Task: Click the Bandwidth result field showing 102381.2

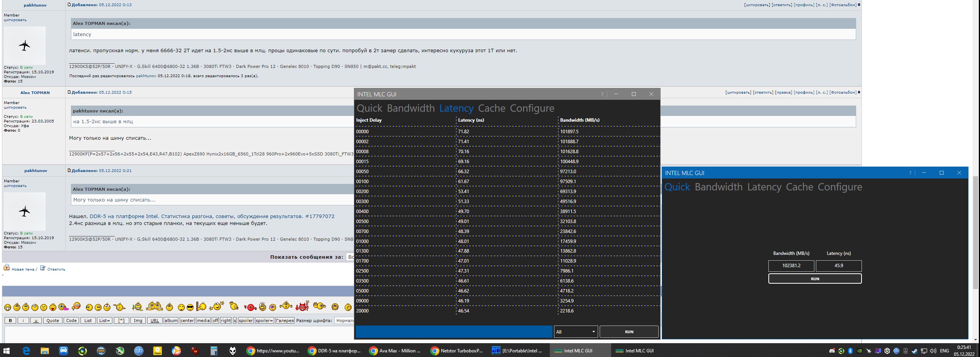Action: click(791, 266)
